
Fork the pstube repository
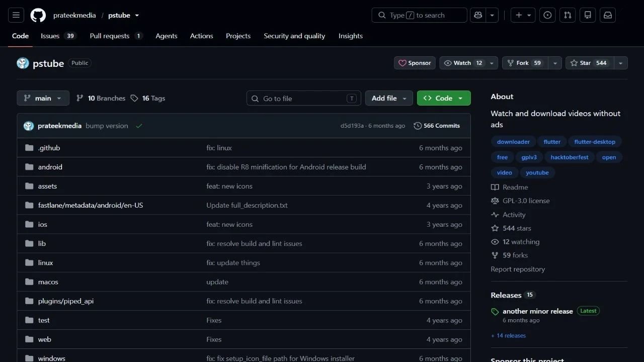pyautogui.click(x=525, y=63)
